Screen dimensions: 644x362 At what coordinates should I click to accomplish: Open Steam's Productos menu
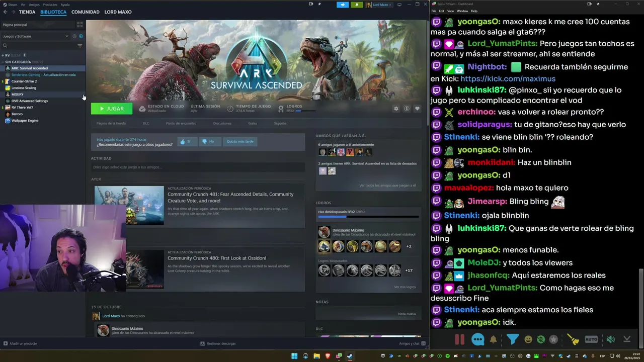pyautogui.click(x=50, y=5)
